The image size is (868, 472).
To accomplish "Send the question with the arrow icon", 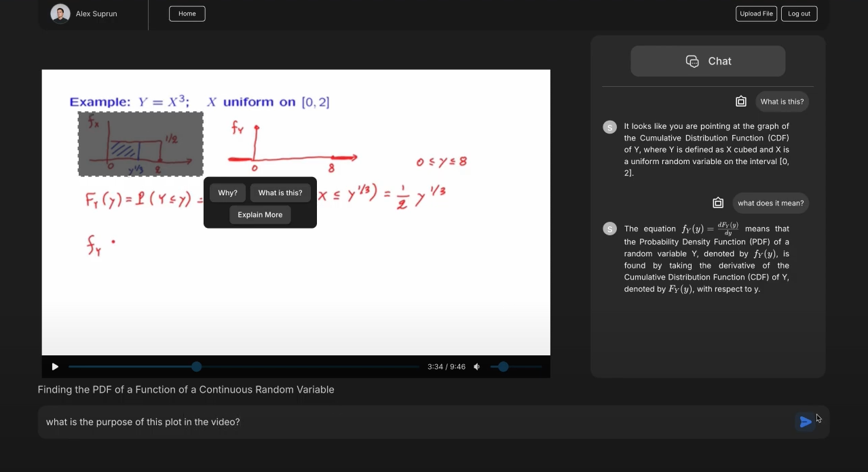I will tap(806, 422).
